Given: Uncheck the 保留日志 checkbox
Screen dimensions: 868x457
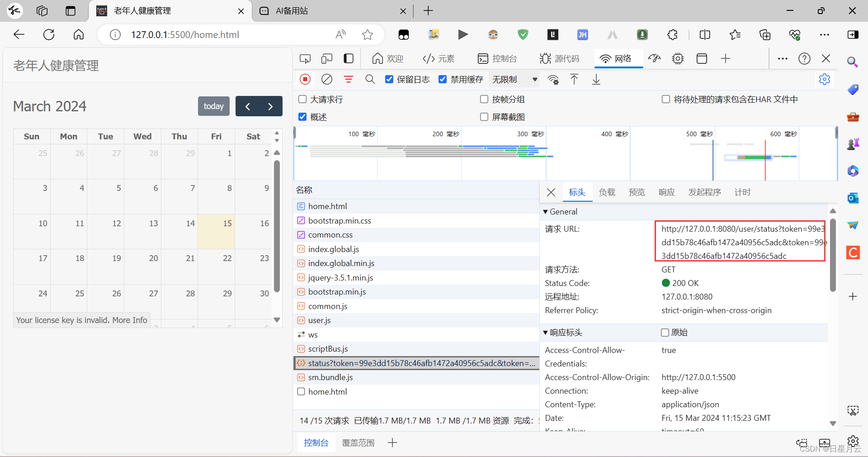Looking at the screenshot, I should (x=389, y=80).
